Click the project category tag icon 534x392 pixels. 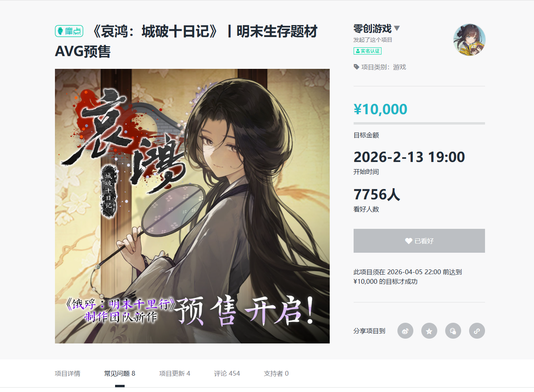[356, 67]
